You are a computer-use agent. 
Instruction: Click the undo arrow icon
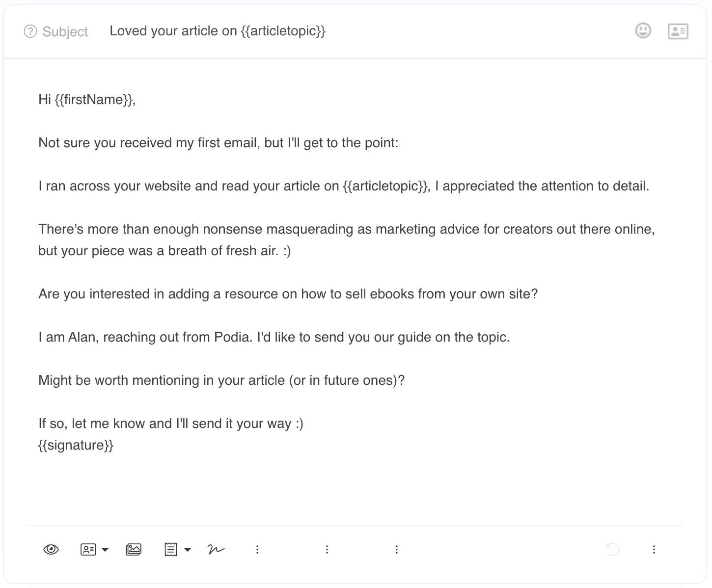[x=613, y=549]
